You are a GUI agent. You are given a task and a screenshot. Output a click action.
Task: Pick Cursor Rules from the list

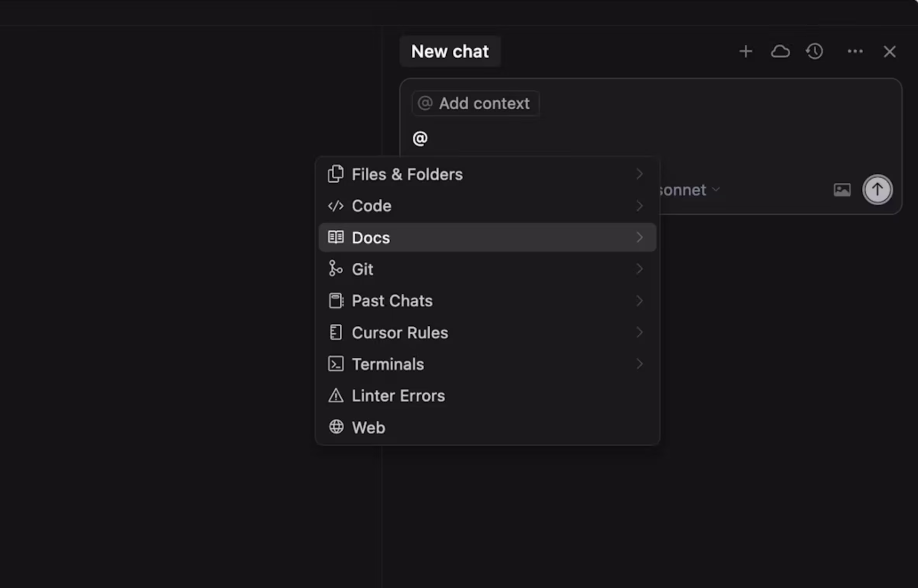click(400, 333)
